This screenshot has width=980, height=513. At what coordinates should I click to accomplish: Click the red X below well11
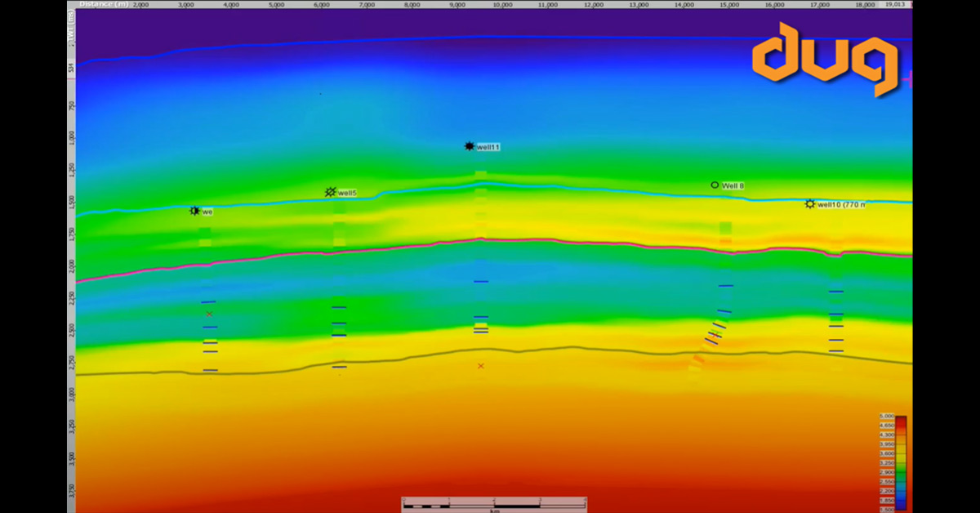480,366
